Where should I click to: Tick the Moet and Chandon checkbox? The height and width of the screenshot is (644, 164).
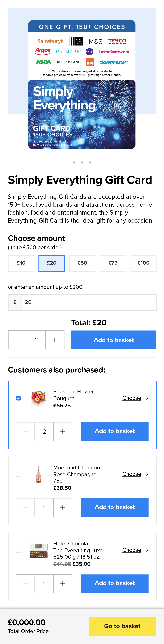pos(18,474)
